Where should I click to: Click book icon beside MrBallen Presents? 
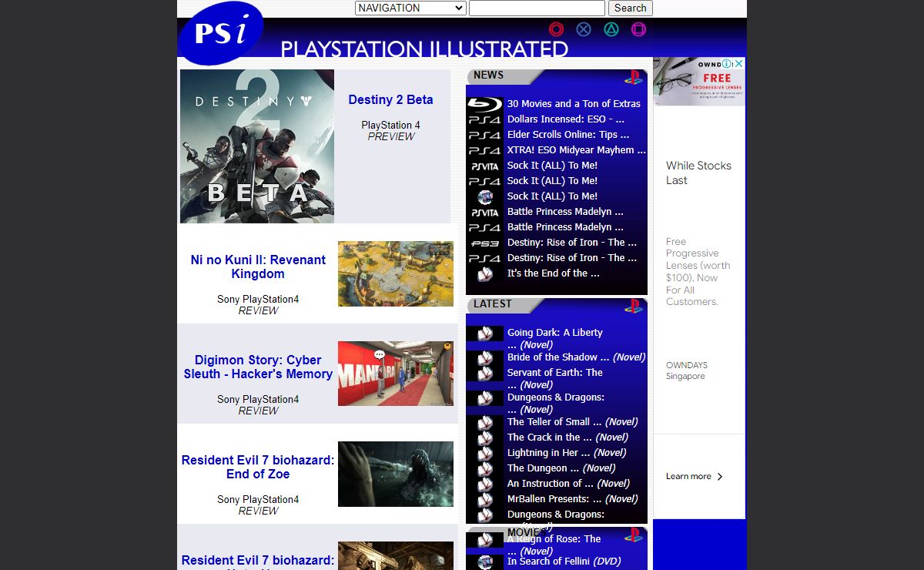[485, 500]
